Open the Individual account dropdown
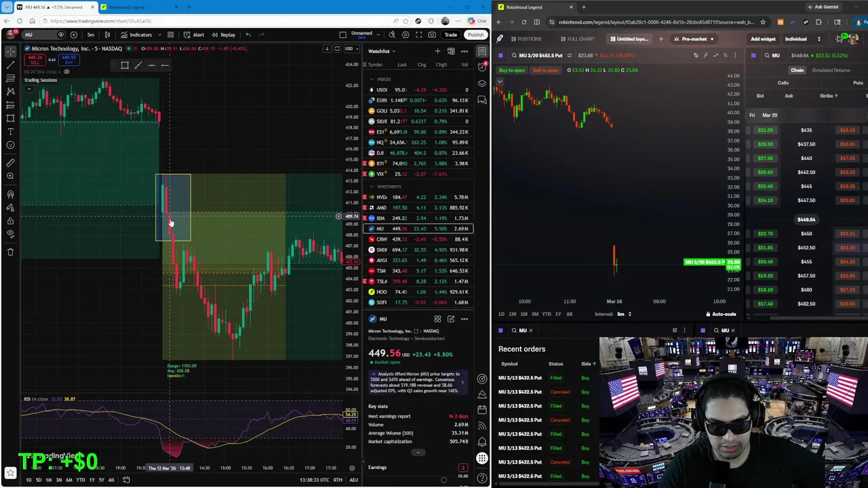The image size is (868, 488). (x=802, y=39)
